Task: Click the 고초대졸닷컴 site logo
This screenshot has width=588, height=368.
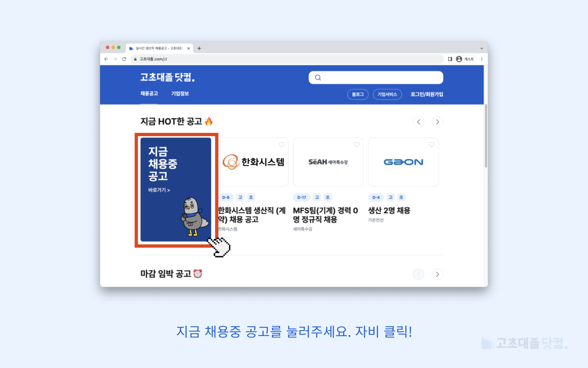Action: click(x=168, y=77)
